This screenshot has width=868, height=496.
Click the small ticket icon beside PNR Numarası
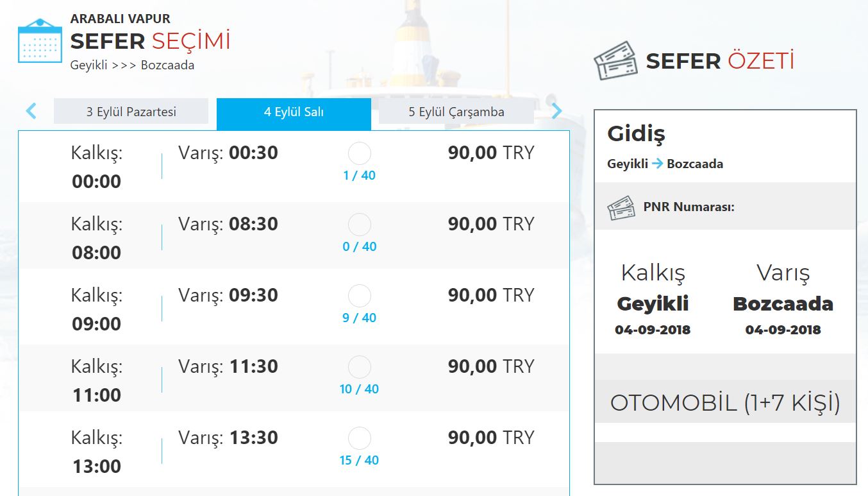click(621, 208)
